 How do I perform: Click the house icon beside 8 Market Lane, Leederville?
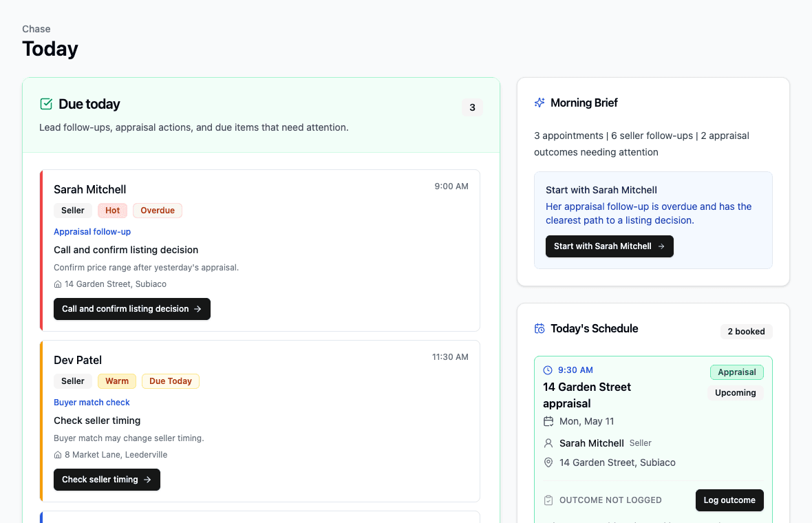click(x=58, y=455)
